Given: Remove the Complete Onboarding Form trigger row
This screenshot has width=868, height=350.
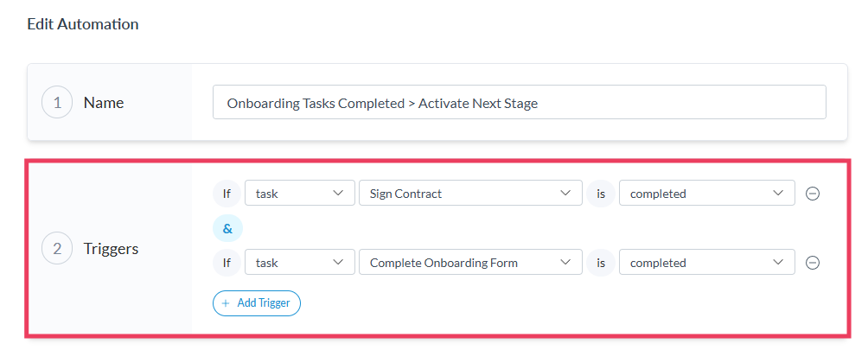Looking at the screenshot, I should coord(813,263).
